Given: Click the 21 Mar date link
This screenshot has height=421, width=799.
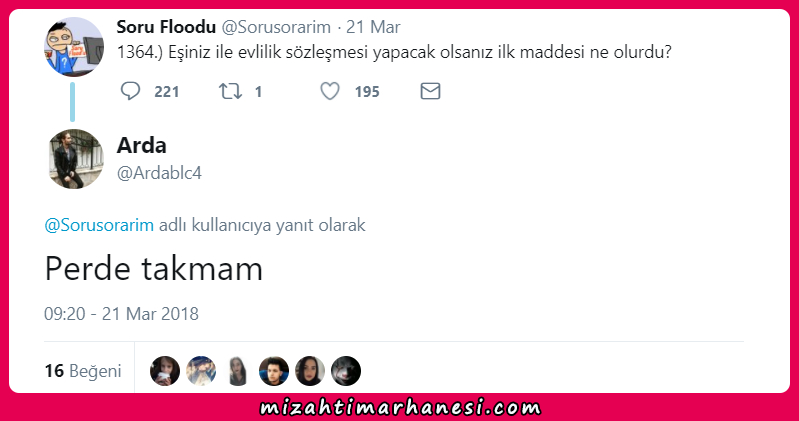Looking at the screenshot, I should tap(373, 27).
